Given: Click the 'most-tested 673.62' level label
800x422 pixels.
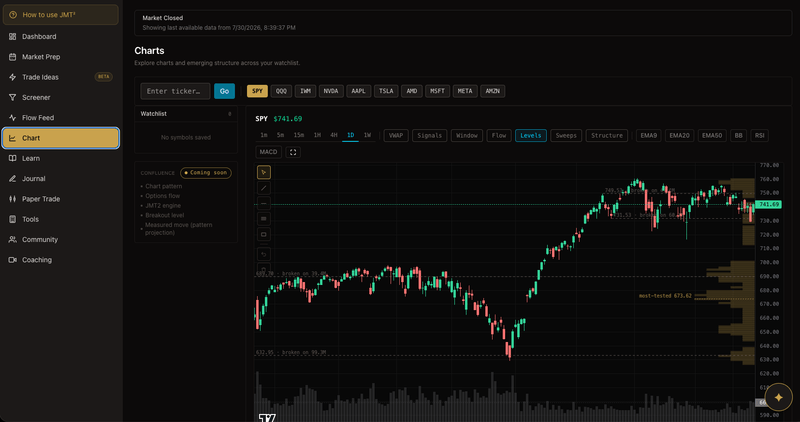Looking at the screenshot, I should (x=665, y=296).
